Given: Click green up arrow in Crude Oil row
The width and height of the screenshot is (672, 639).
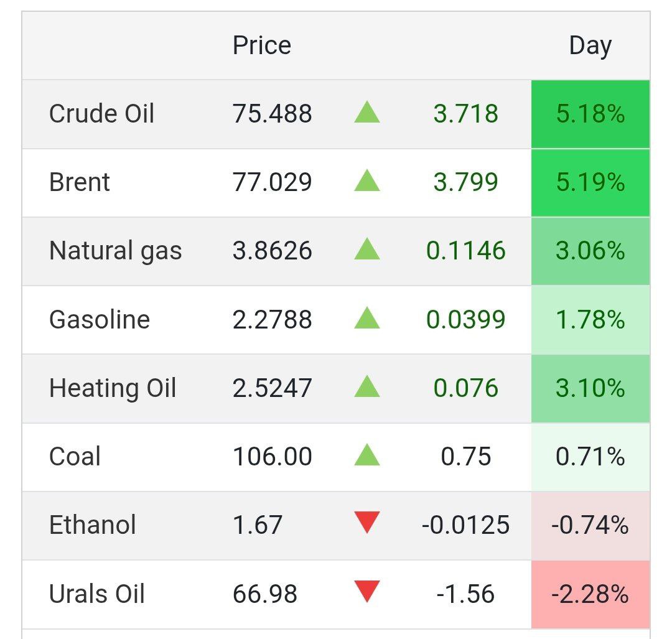Looking at the screenshot, I should [366, 113].
